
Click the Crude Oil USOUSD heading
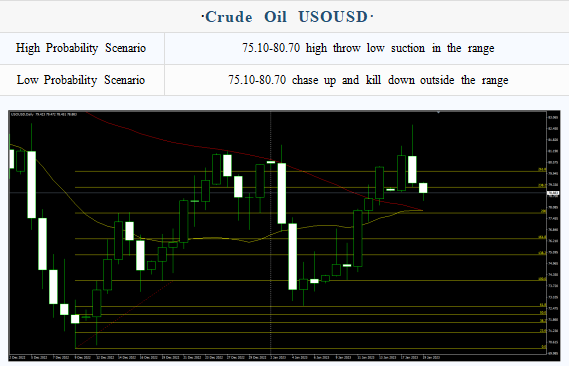[x=287, y=17]
